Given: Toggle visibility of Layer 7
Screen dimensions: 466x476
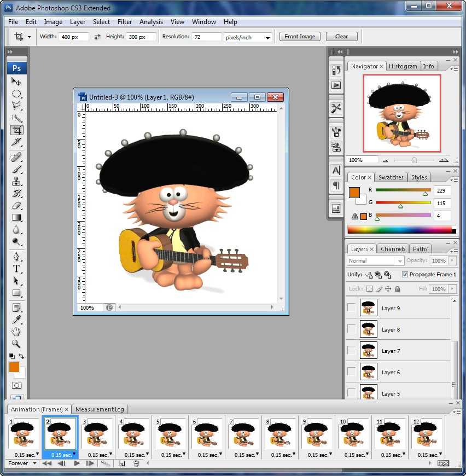Looking at the screenshot, I should click(x=351, y=350).
